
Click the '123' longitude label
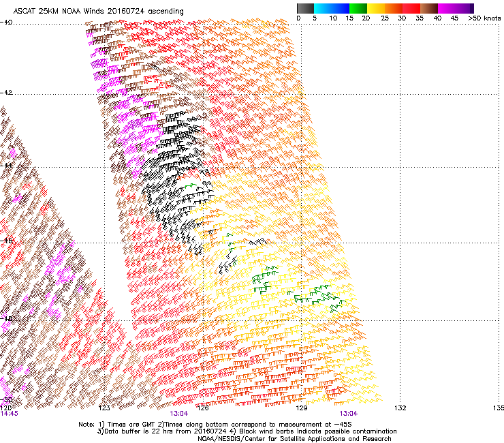point(104,408)
